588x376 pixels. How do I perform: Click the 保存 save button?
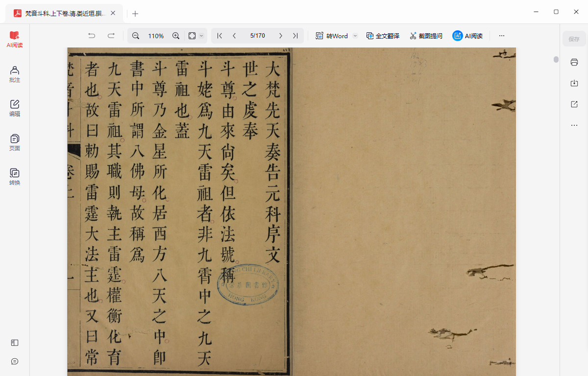pyautogui.click(x=574, y=39)
